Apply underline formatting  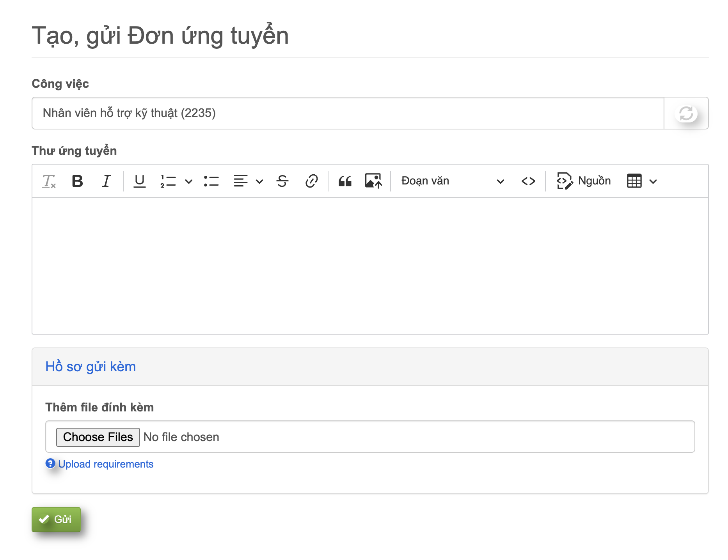(139, 181)
